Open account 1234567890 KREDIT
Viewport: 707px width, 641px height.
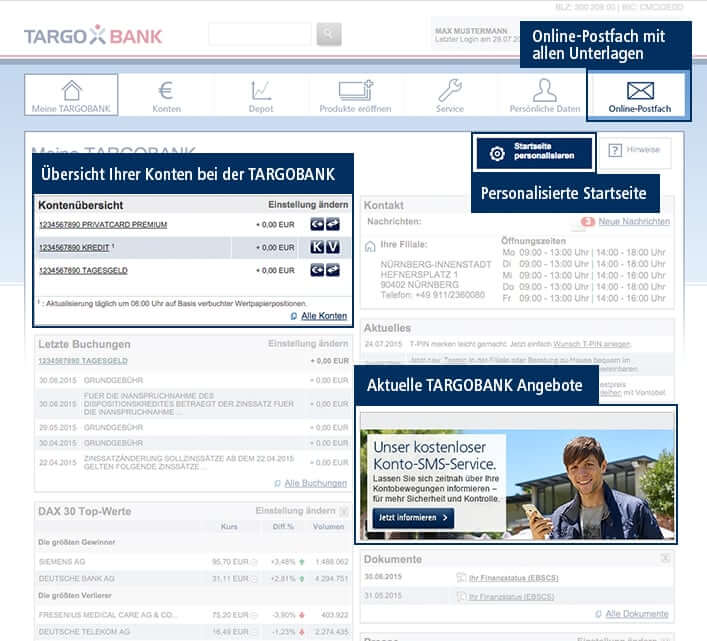point(74,247)
